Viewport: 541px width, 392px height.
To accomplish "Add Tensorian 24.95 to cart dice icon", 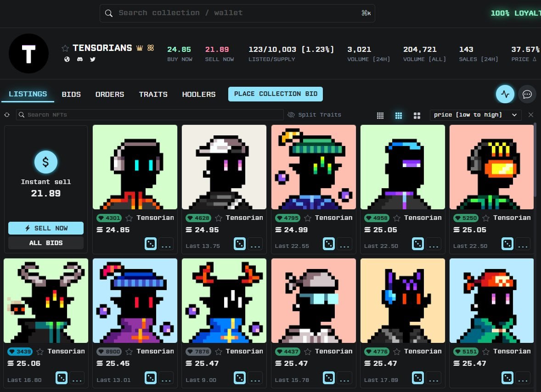I will point(239,244).
